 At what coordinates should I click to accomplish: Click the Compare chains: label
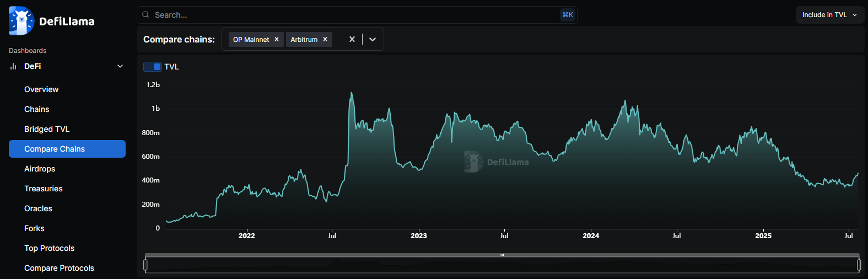pyautogui.click(x=179, y=39)
